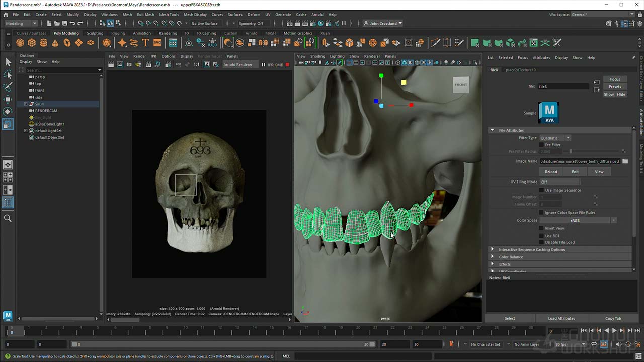Click the file name input field
The image size is (644, 362).
point(562,86)
